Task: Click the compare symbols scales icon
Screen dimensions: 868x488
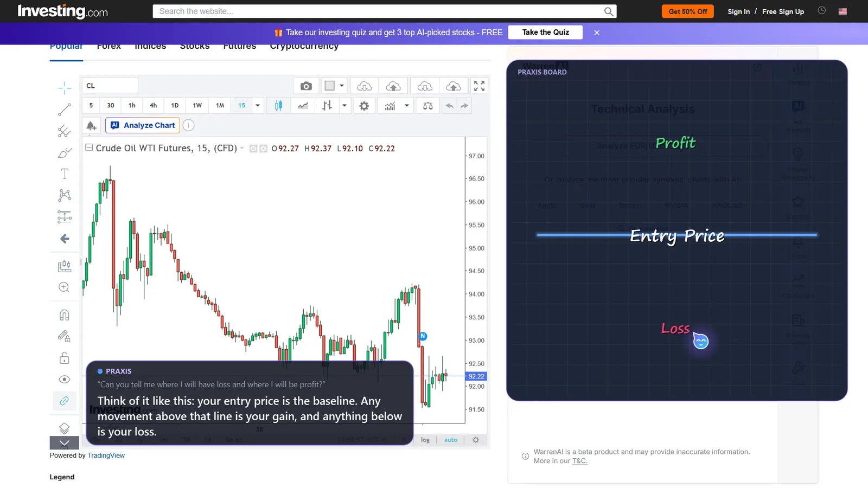Action: pos(428,106)
